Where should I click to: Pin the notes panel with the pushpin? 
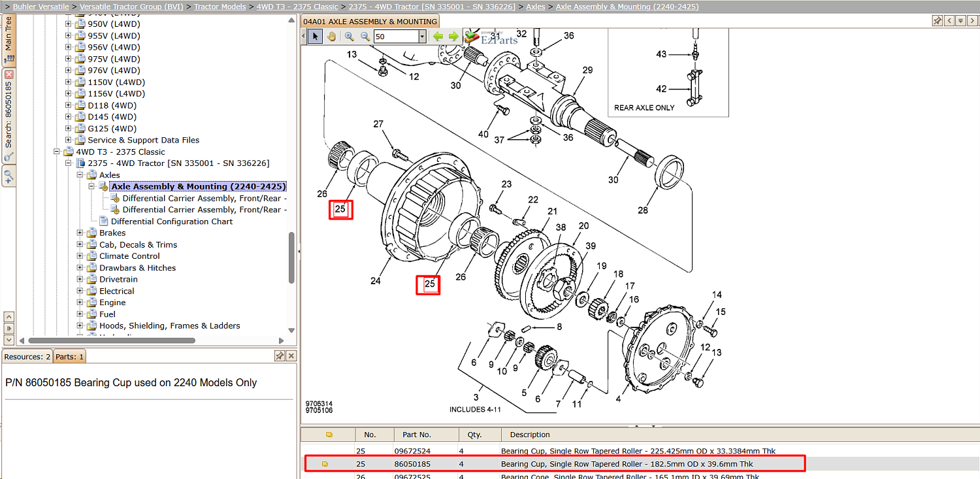[x=280, y=356]
